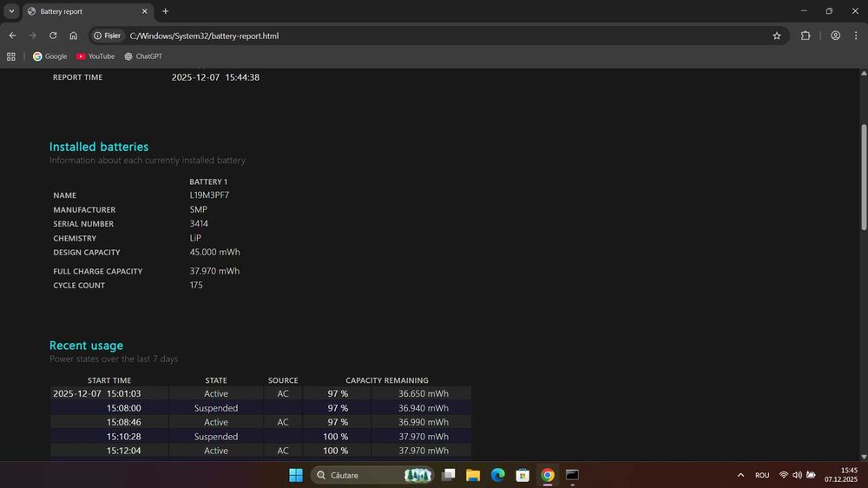
Task: Select the cycle count value 175
Action: pyautogui.click(x=196, y=286)
